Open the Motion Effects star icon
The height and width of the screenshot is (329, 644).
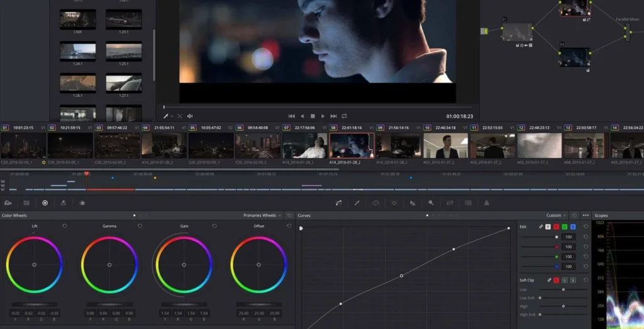(82, 203)
